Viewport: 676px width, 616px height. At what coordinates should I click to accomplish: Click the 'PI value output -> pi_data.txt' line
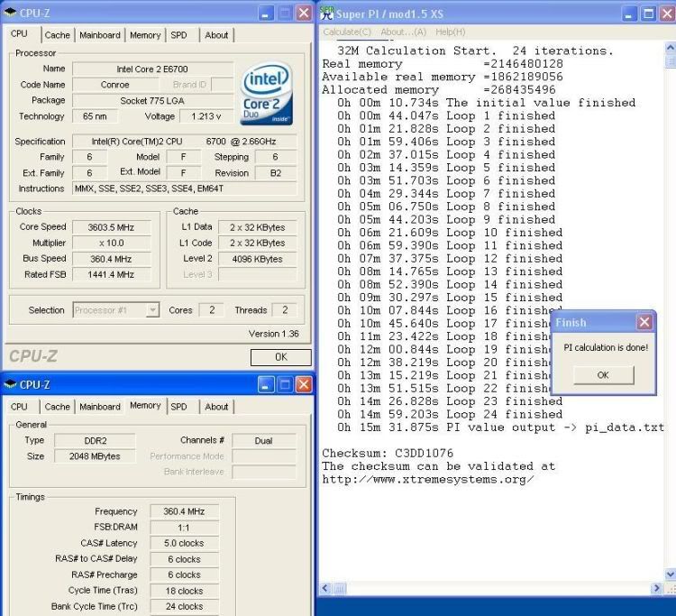pos(500,428)
